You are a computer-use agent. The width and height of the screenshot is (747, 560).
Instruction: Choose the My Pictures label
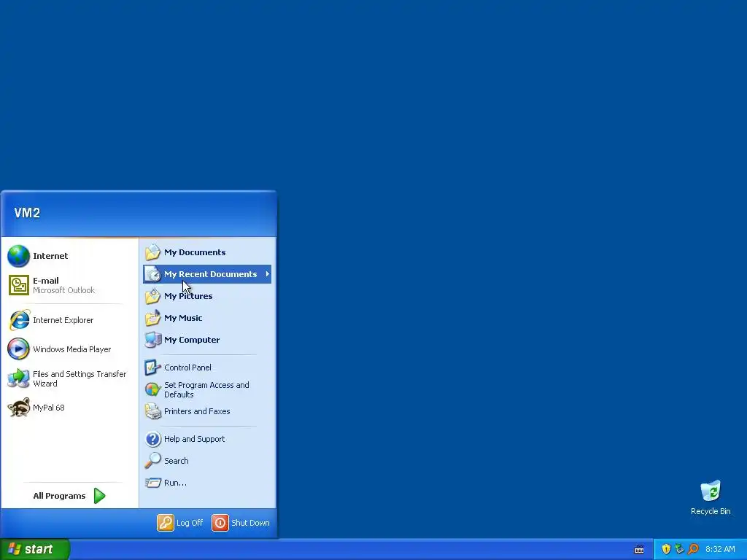click(x=188, y=296)
